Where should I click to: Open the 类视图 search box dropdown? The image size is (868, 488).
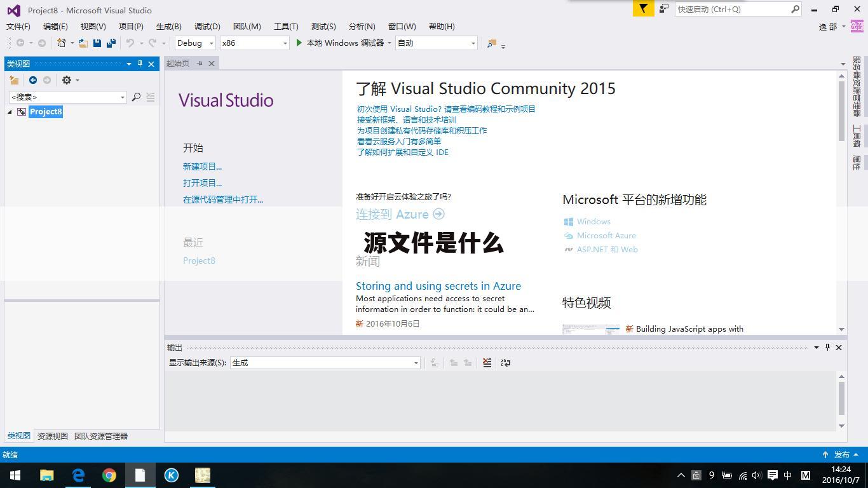coord(123,97)
